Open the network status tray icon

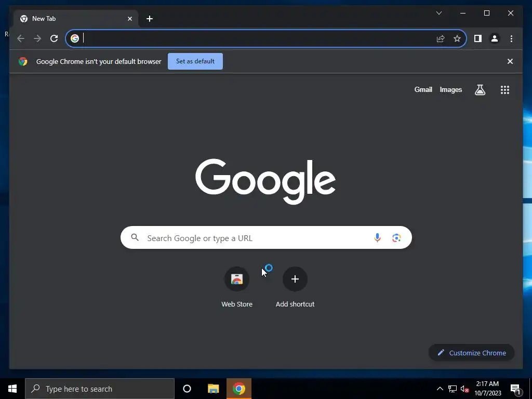tap(453, 389)
